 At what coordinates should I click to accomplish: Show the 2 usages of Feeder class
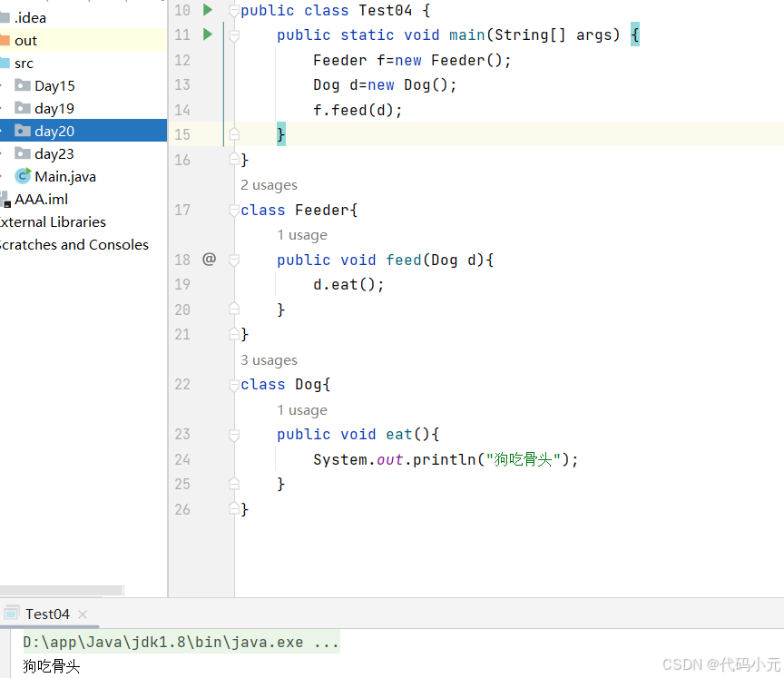coord(269,185)
